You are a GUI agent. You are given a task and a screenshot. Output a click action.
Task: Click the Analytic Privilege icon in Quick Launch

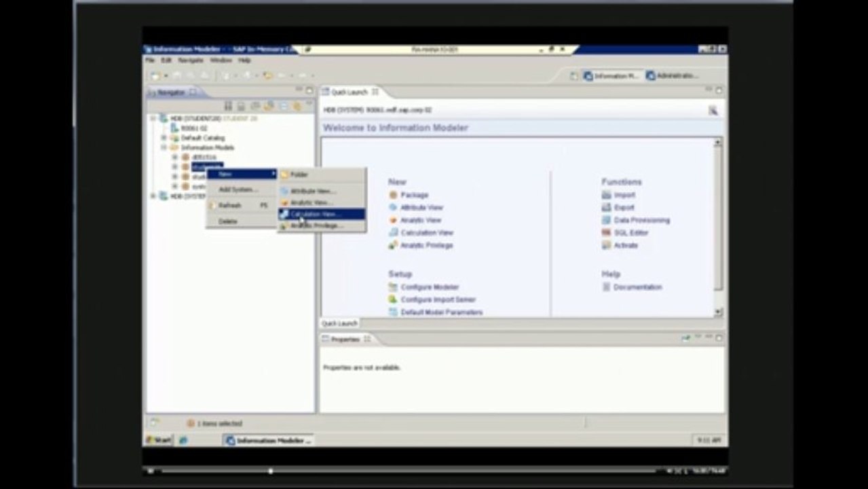[393, 245]
